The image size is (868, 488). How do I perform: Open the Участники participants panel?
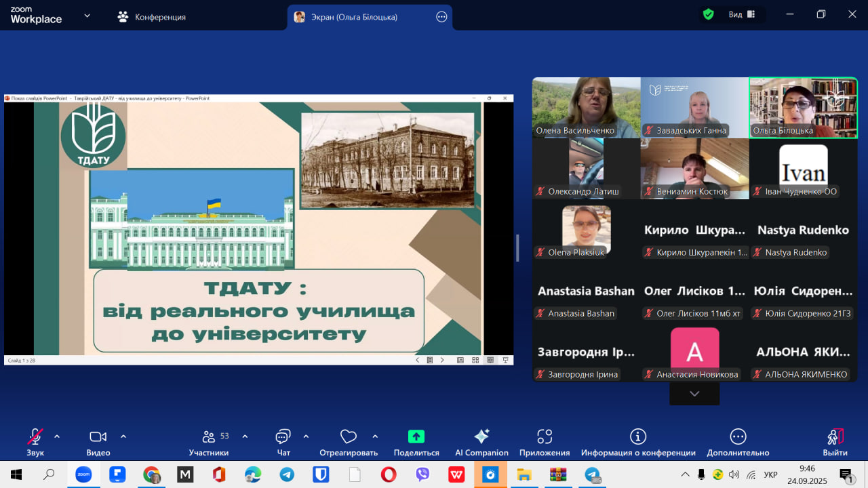point(209,437)
